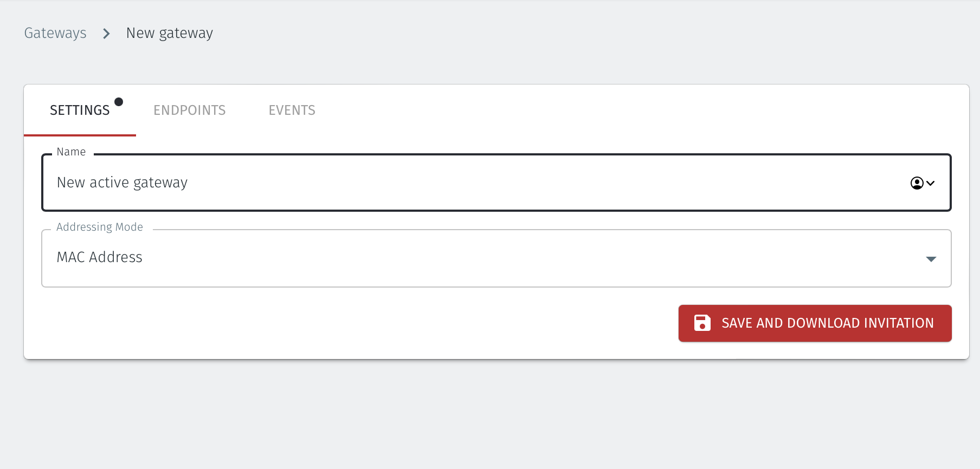Switch to the Settings tab
The height and width of the screenshot is (469, 980).
point(80,110)
